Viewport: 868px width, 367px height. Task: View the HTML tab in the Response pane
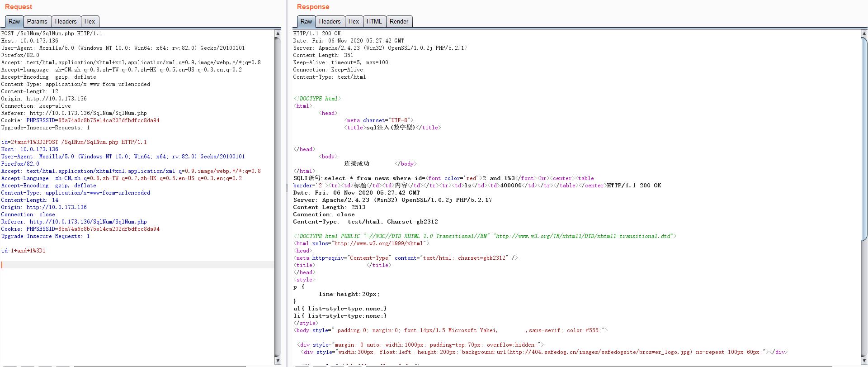pos(374,21)
